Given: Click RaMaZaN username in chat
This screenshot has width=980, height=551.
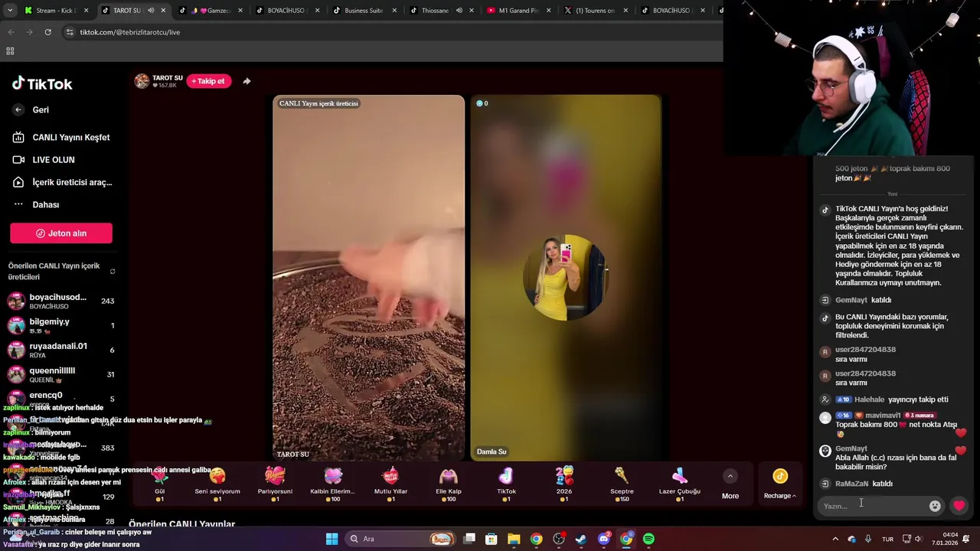Looking at the screenshot, I should point(851,484).
